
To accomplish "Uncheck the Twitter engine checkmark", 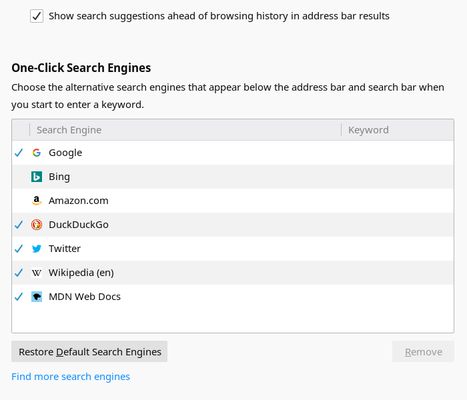I will coord(19,249).
